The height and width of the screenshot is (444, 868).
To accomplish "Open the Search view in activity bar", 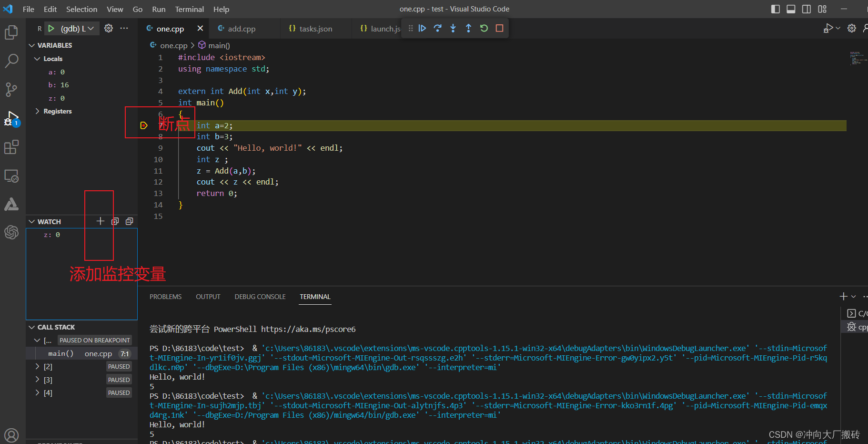I will click(x=11, y=61).
